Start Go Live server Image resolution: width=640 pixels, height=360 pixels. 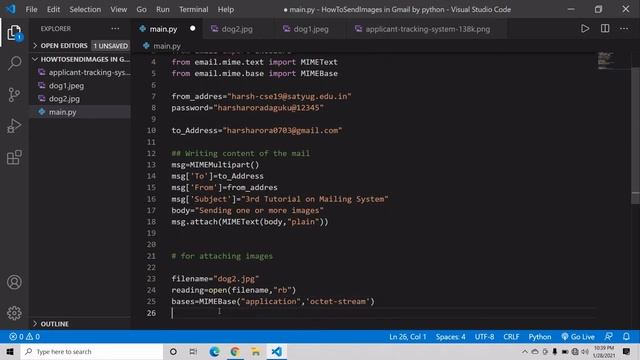(x=578, y=337)
